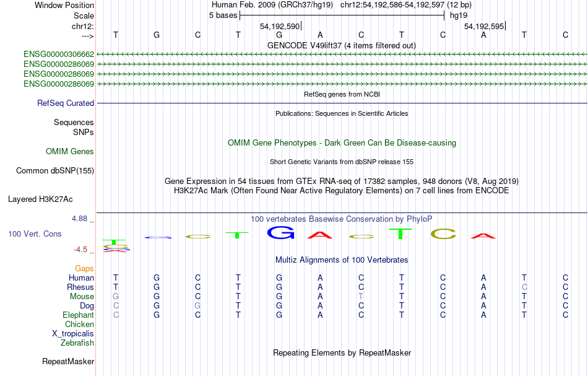Viewport: 588px width, 376px height.
Task: Click the Dog species label
Action: tap(87, 306)
